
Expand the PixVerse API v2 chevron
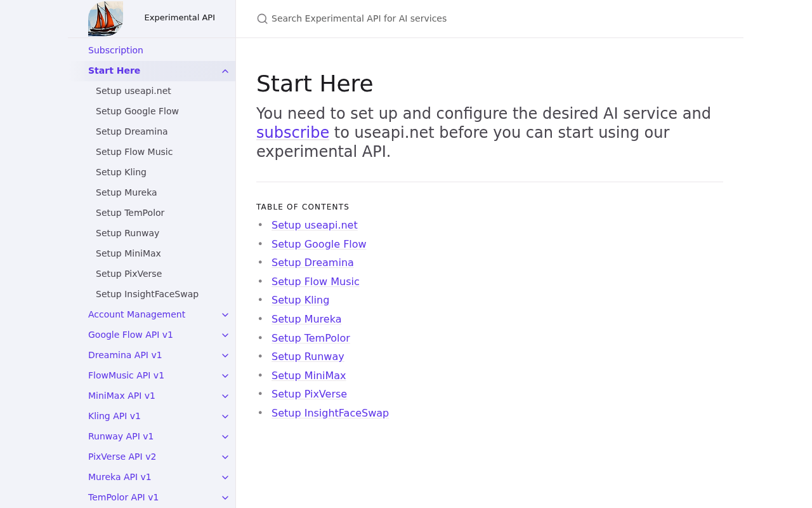pyautogui.click(x=225, y=457)
